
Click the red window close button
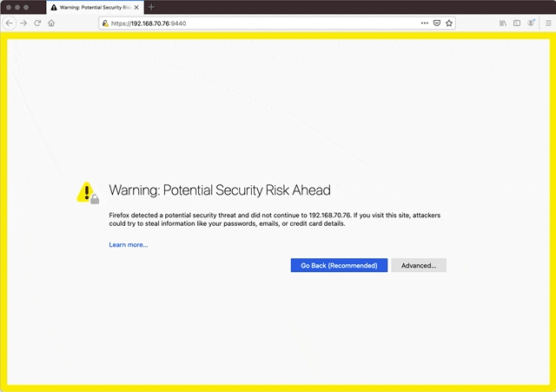(9, 7)
